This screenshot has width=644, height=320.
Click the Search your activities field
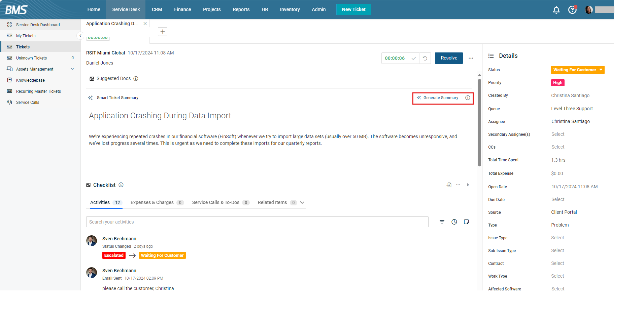pos(257,222)
